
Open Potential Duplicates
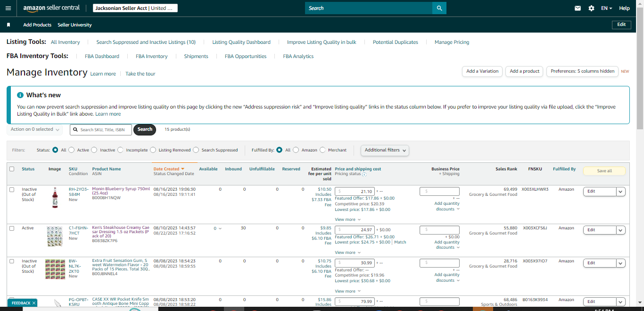pyautogui.click(x=395, y=42)
